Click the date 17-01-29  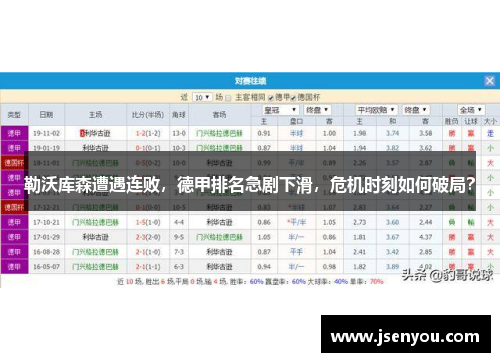46,237
